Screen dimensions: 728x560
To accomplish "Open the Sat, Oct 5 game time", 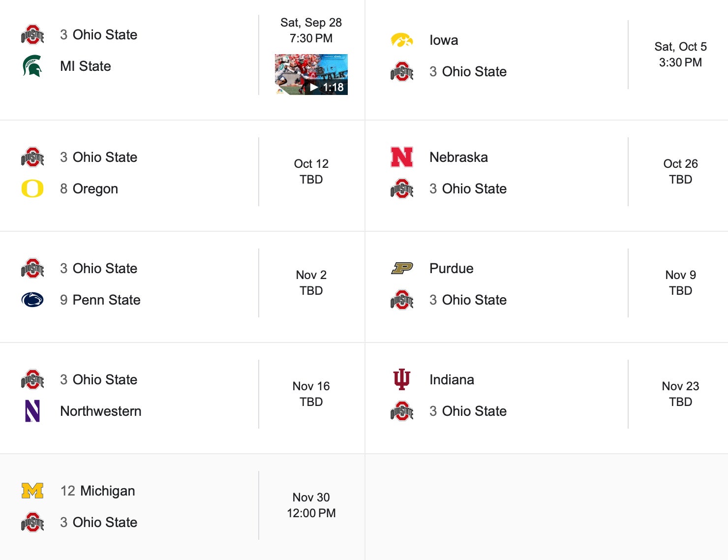I will [680, 54].
